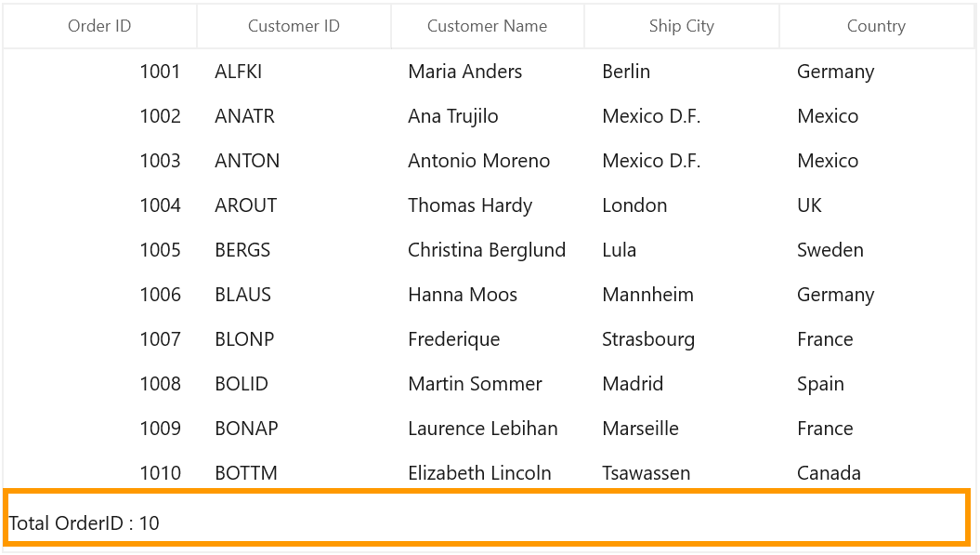Image resolution: width=980 pixels, height=555 pixels.
Task: Sort by the Order ID column header
Action: (99, 26)
